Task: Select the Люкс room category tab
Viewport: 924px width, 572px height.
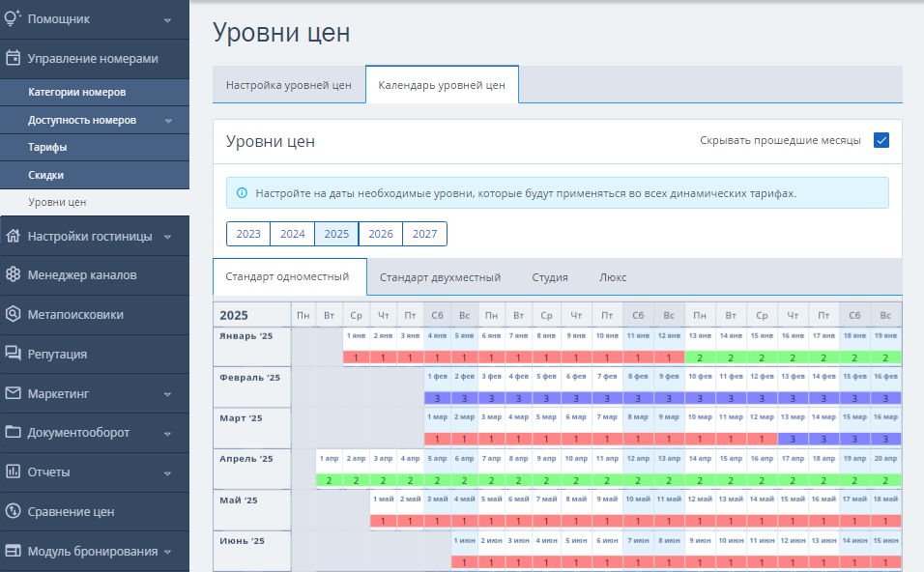Action: point(613,277)
